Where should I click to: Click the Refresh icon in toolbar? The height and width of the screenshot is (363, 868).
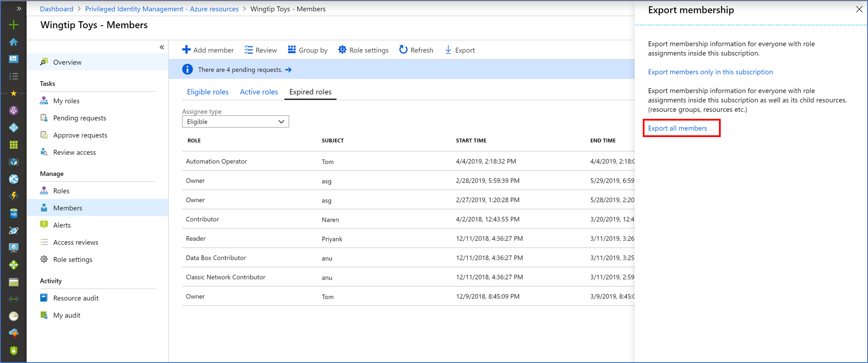click(403, 50)
